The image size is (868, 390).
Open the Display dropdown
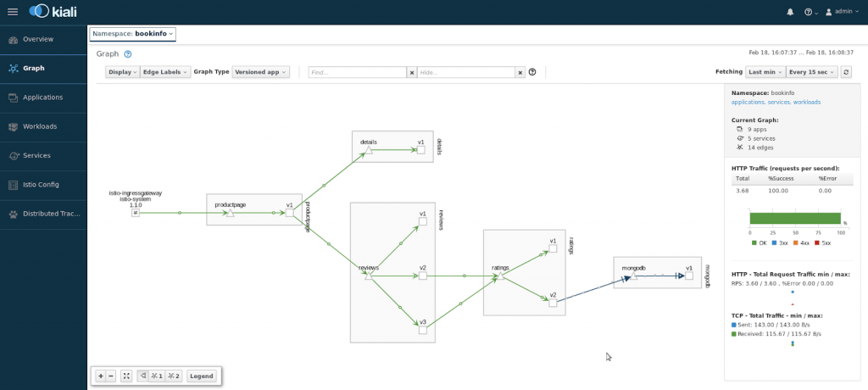pos(122,72)
